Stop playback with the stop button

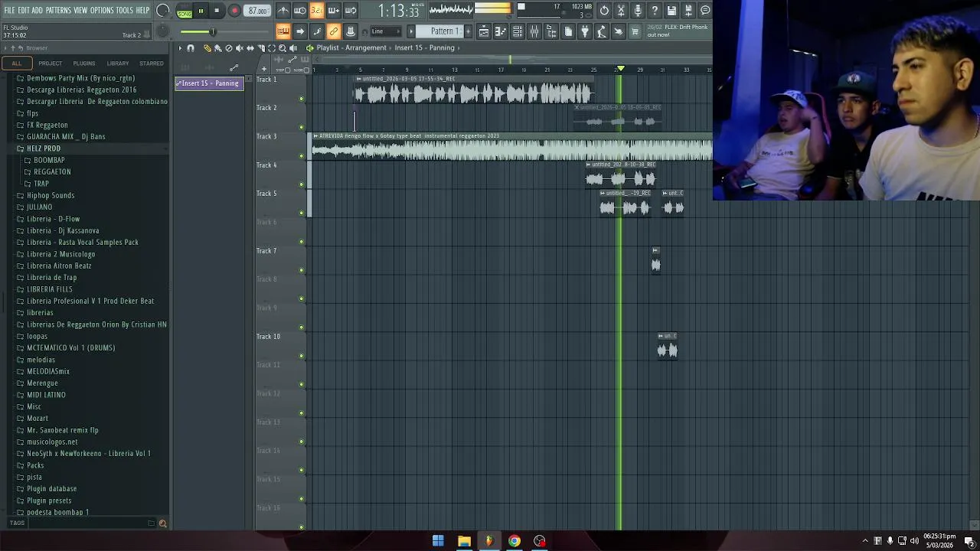coord(217,11)
